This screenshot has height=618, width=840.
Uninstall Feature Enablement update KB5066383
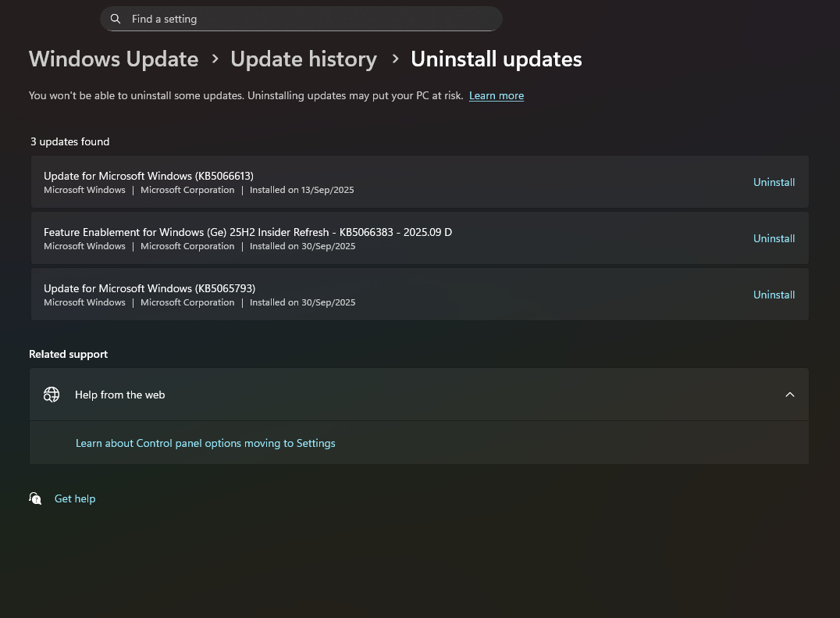click(774, 238)
